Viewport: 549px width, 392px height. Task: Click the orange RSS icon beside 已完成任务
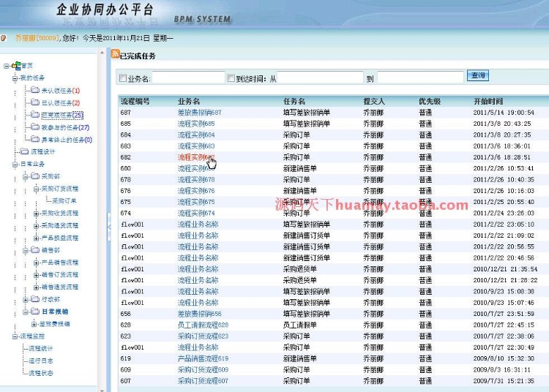point(115,54)
